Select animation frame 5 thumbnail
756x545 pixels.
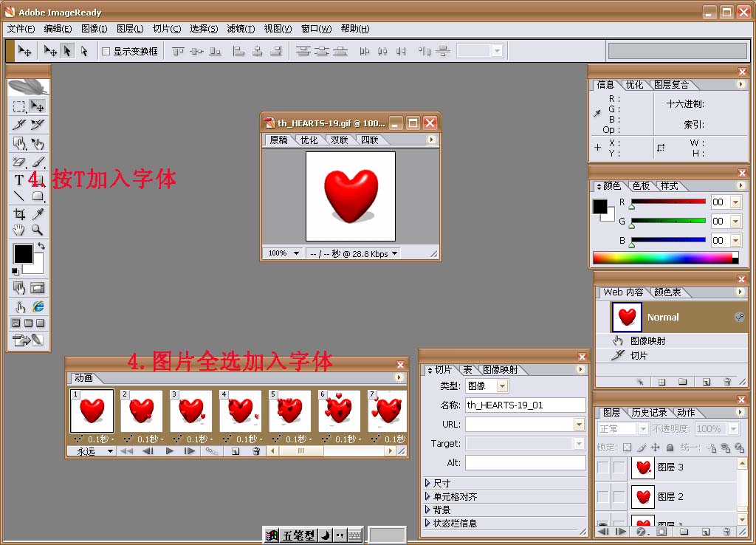point(289,411)
